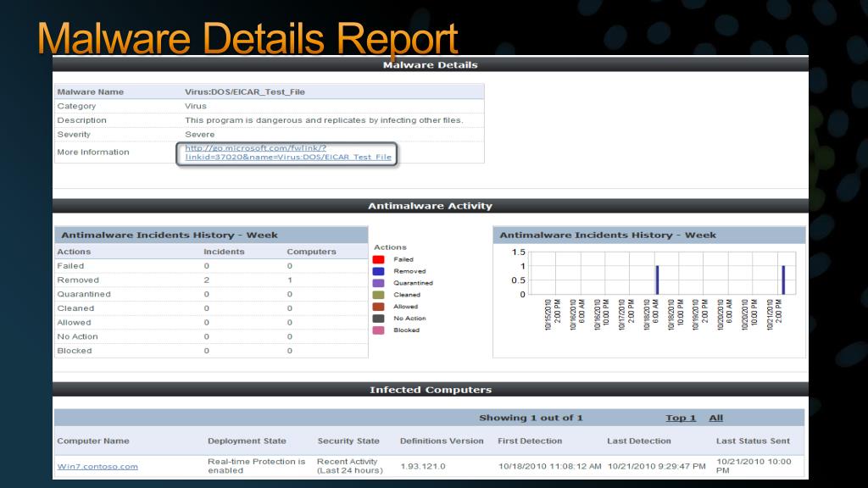This screenshot has width=868, height=488.
Task: Click the purple Quarantined legend swatch
Action: (x=379, y=283)
